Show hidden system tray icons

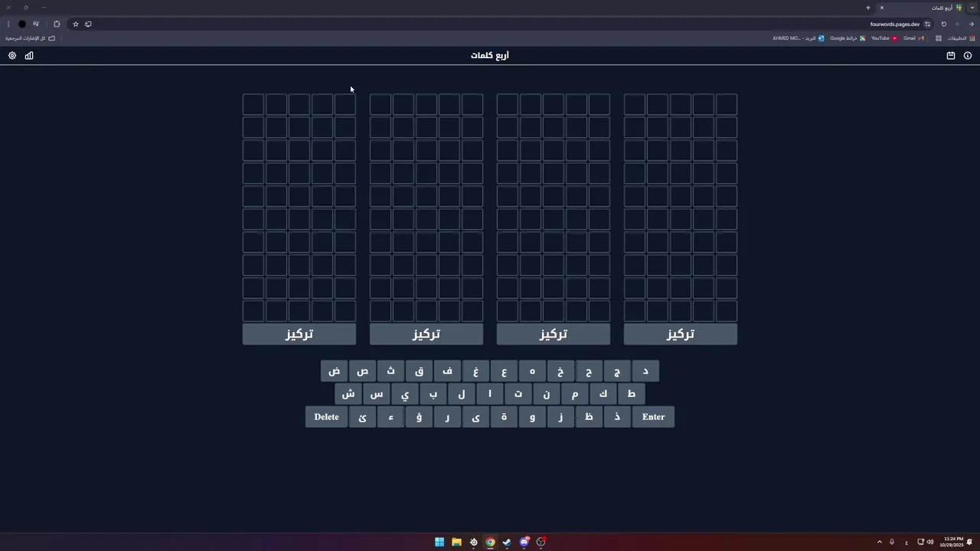(x=879, y=542)
